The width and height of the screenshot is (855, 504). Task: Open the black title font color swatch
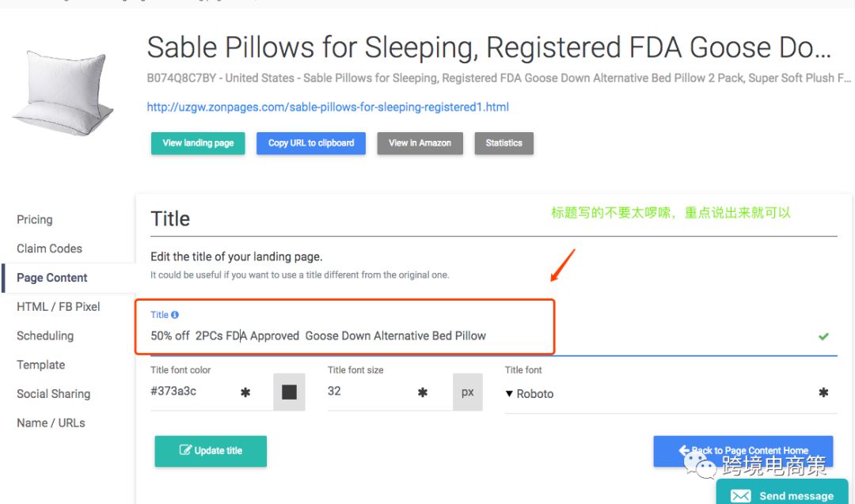coord(289,392)
